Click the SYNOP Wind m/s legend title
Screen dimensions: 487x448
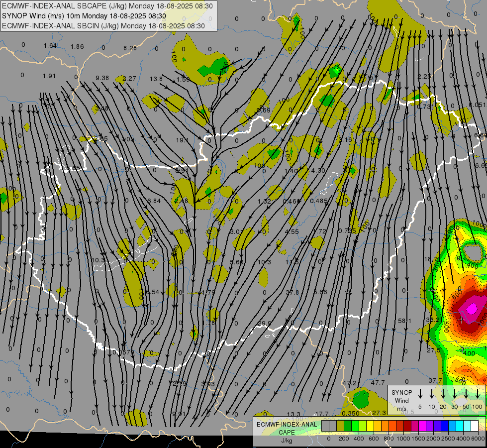pyautogui.click(x=401, y=400)
